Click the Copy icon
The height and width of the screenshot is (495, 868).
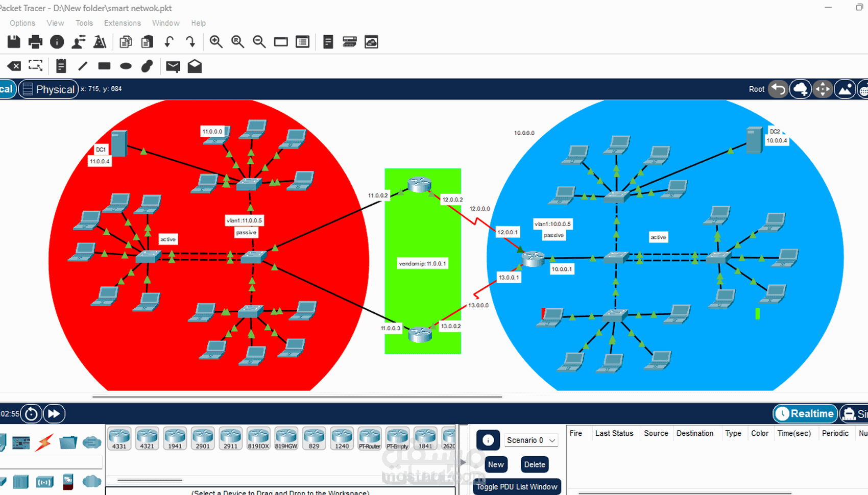pos(126,42)
